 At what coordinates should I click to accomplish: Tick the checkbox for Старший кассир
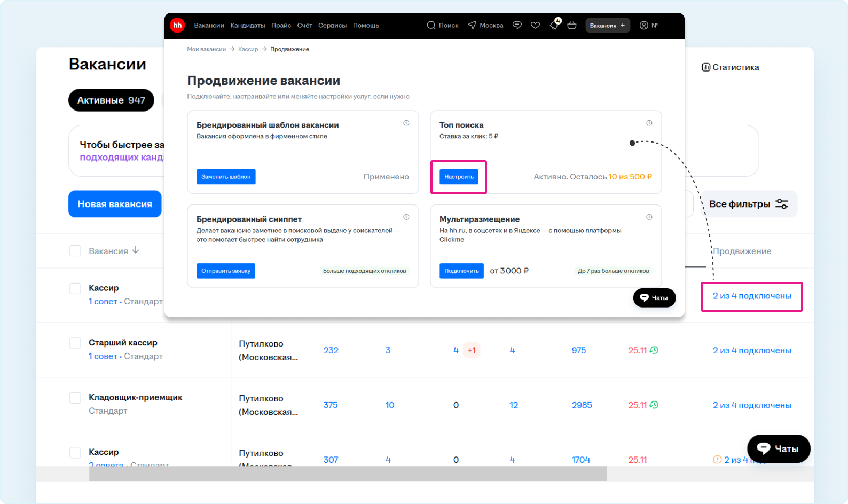[x=75, y=343]
